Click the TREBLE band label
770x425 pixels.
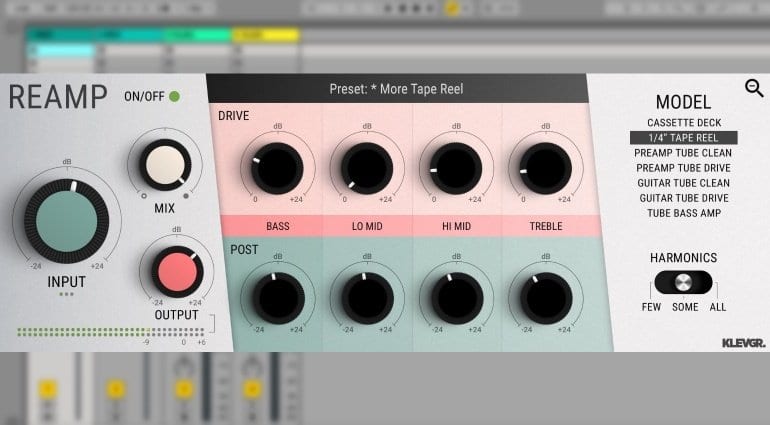click(546, 227)
